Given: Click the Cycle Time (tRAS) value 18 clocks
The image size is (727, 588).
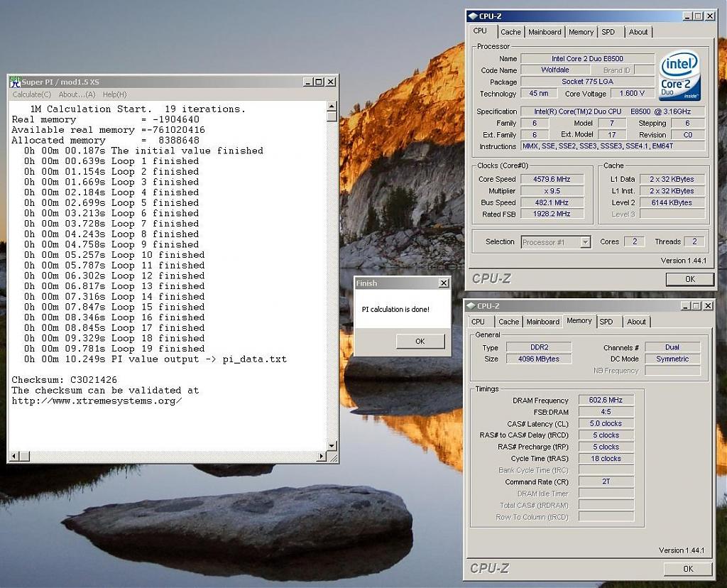Looking at the screenshot, I should coord(606,459).
